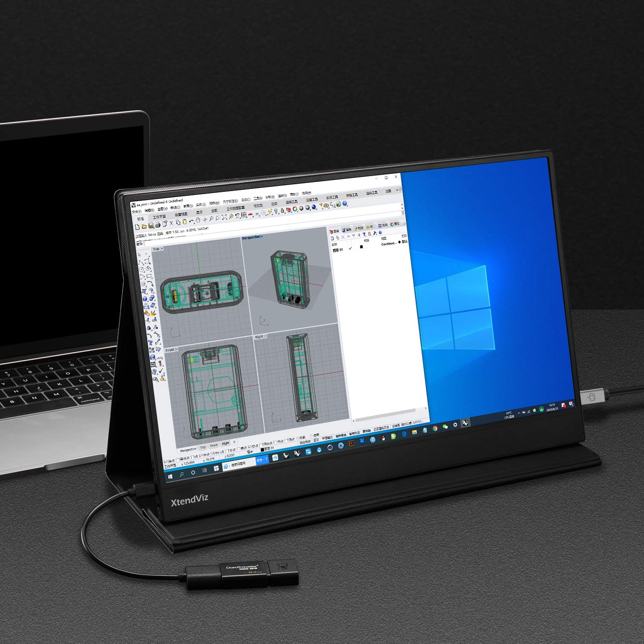Open the blue Help question mark icon in standard toolbar

coord(344,203)
